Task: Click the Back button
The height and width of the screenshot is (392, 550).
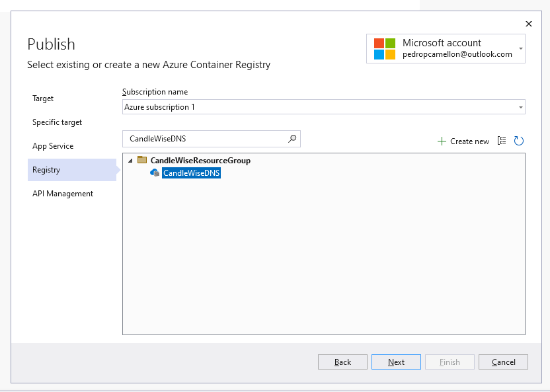Action: (342, 362)
